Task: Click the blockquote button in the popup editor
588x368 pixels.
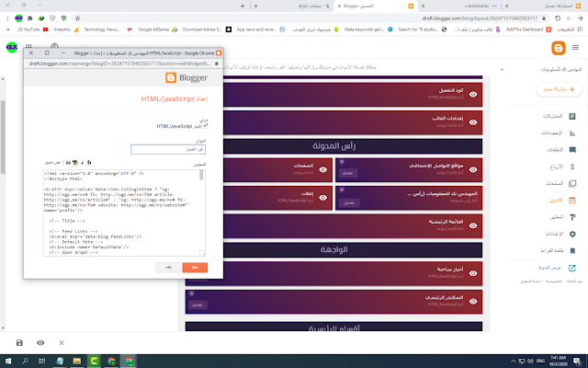Action: [x=68, y=163]
